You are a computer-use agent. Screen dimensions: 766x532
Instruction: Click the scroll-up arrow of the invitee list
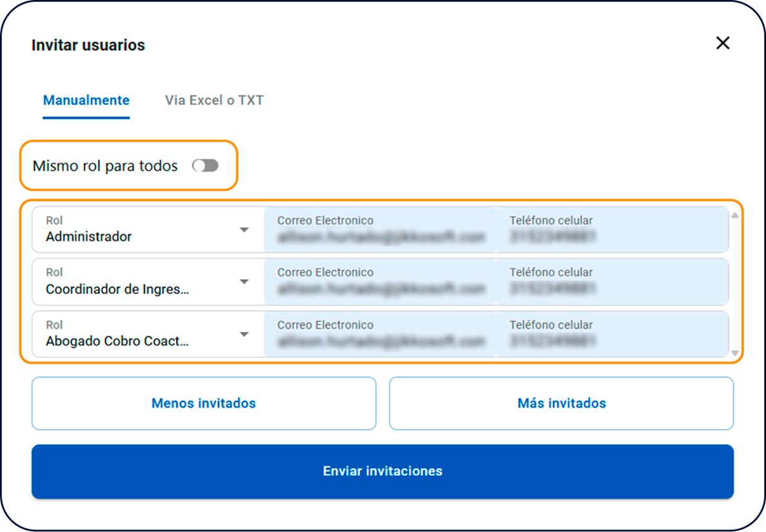tap(735, 216)
